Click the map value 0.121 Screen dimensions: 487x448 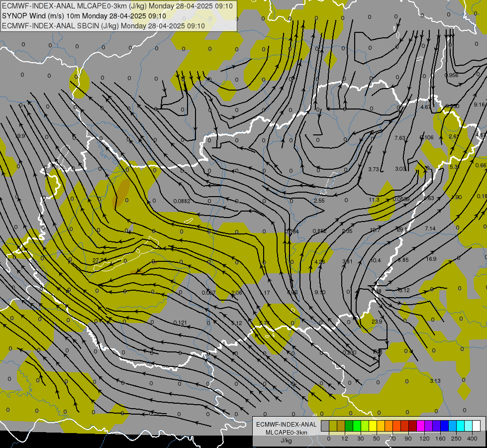tap(180, 323)
